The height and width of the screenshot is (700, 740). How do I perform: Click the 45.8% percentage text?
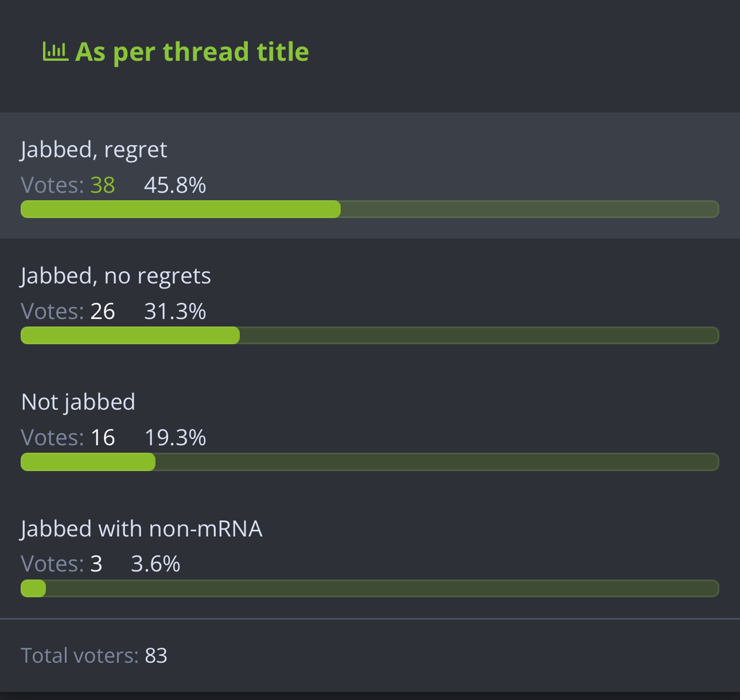tap(175, 185)
